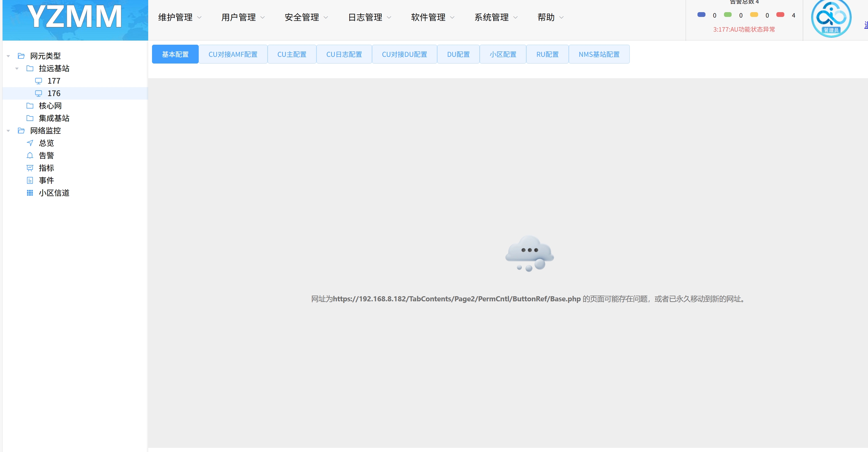Click the 拉远基站 tree label
This screenshot has width=868, height=452.
(x=54, y=68)
